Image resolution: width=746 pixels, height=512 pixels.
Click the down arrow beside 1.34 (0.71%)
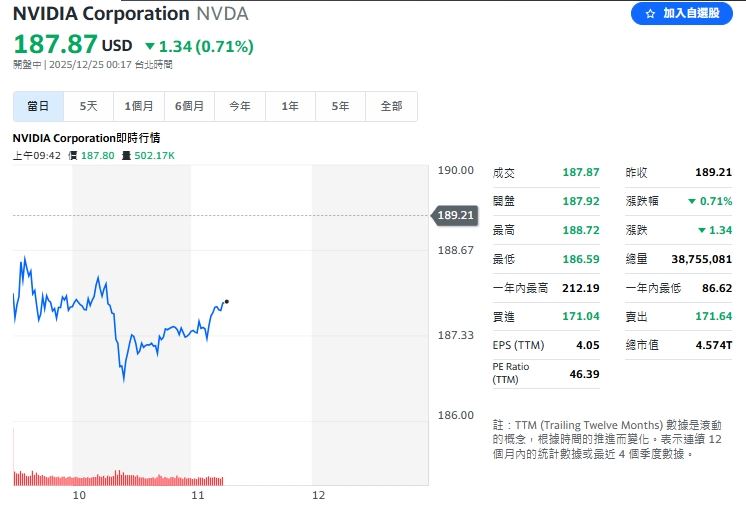pyautogui.click(x=150, y=46)
